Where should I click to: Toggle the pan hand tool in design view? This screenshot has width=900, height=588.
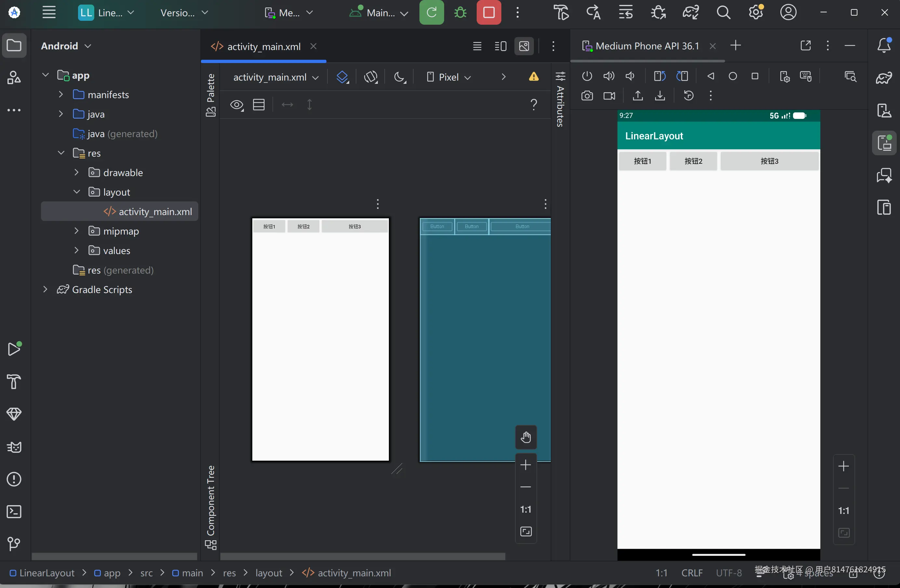pyautogui.click(x=526, y=437)
